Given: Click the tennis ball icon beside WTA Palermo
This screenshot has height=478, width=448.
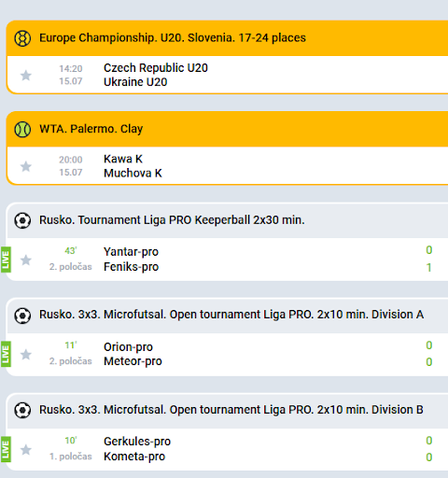Looking at the screenshot, I should (x=22, y=130).
